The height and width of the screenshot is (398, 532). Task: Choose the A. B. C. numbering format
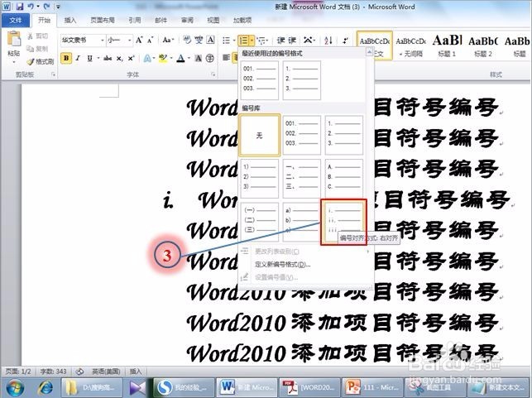[x=343, y=178]
